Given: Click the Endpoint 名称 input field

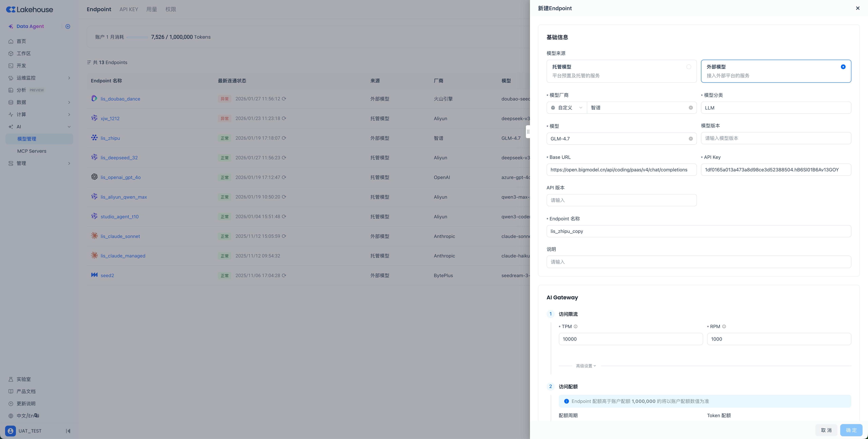Looking at the screenshot, I should pyautogui.click(x=698, y=231).
